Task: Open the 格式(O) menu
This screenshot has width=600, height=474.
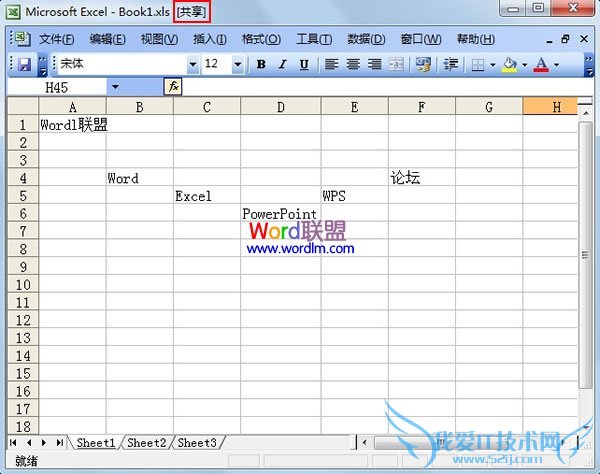Action: (x=261, y=39)
